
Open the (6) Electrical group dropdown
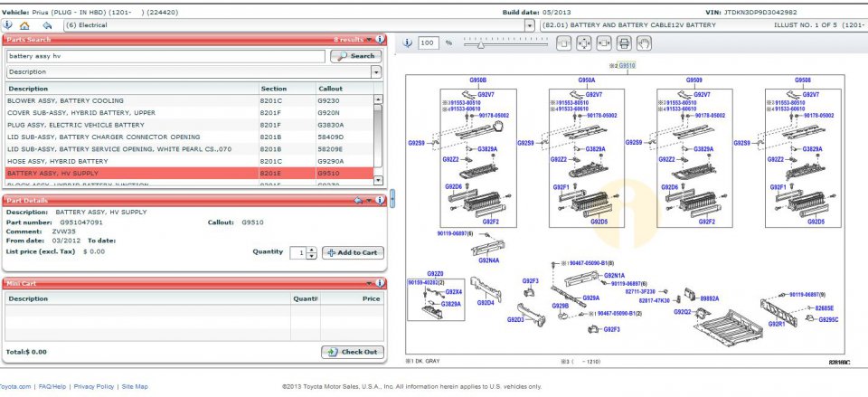click(531, 25)
